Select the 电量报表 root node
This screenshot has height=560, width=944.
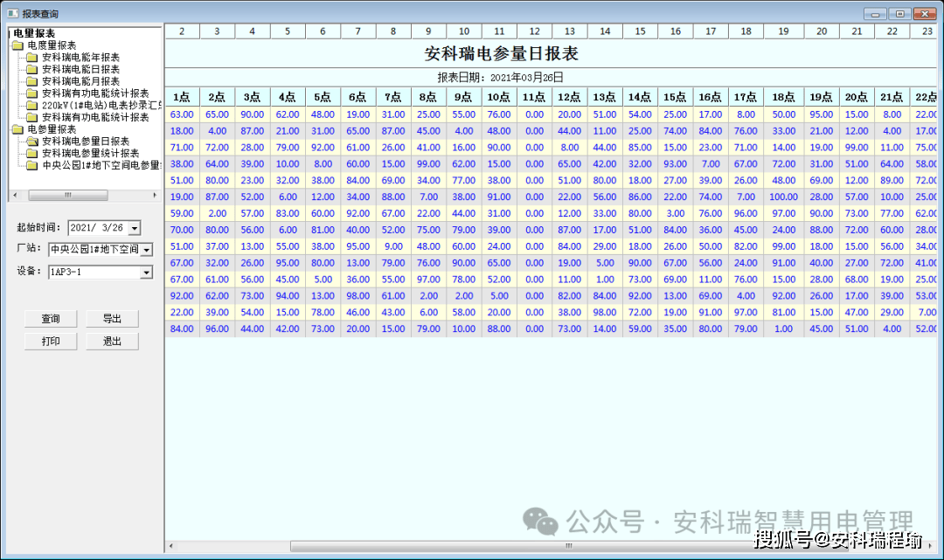[34, 33]
